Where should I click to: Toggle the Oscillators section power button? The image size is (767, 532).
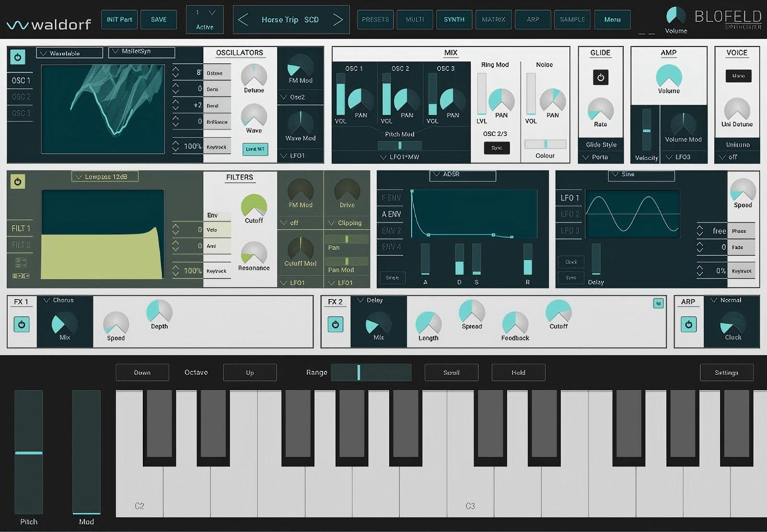[18, 58]
